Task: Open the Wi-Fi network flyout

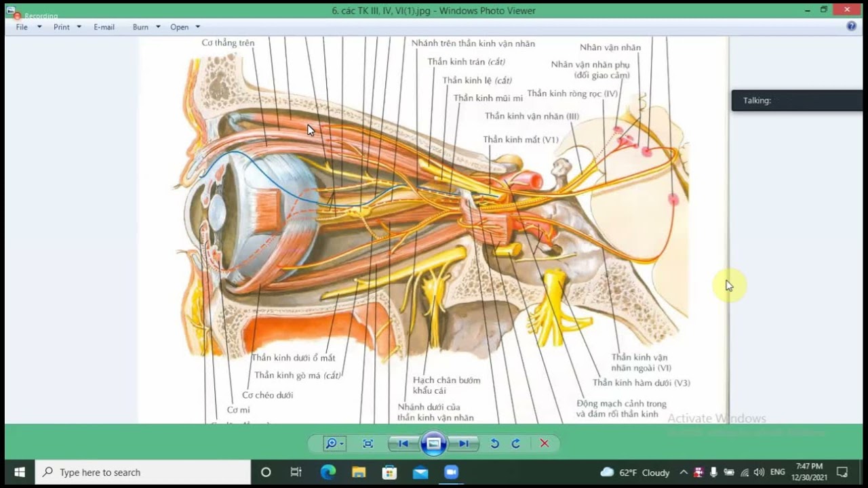Action: pyautogui.click(x=745, y=472)
